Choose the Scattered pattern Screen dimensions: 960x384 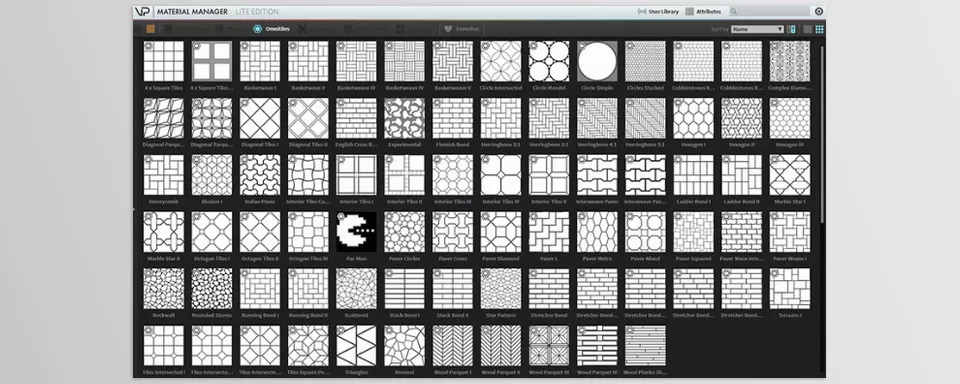pyautogui.click(x=356, y=288)
